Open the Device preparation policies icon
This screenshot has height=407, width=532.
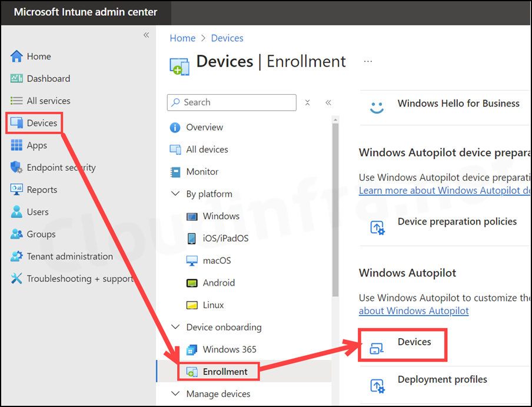[377, 227]
